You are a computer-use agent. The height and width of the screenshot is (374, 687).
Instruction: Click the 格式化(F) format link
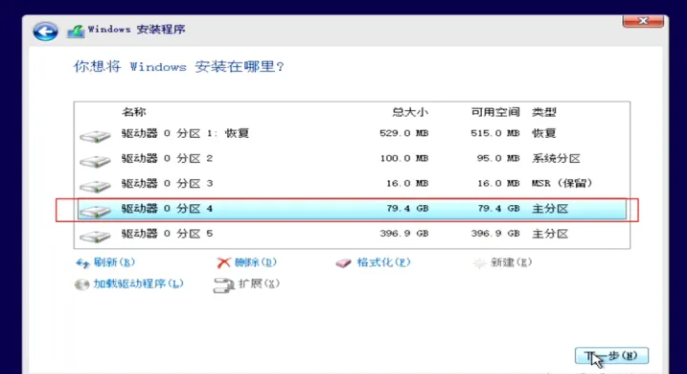coord(383,262)
